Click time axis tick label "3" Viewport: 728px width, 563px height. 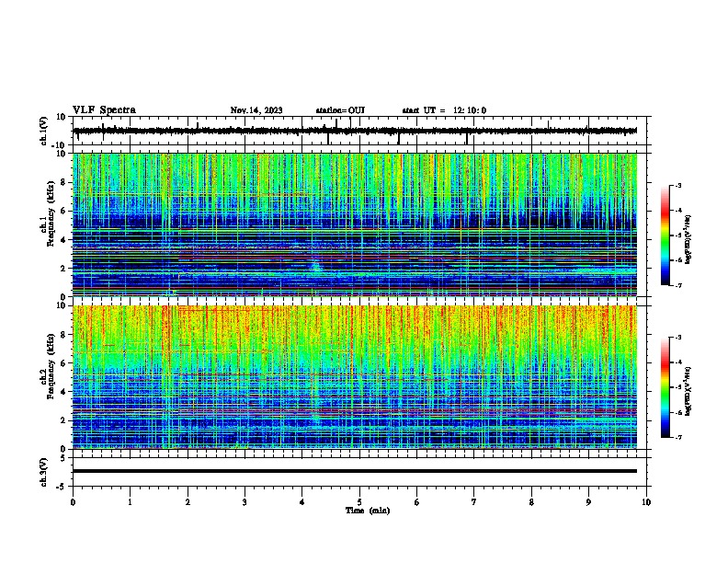click(245, 502)
